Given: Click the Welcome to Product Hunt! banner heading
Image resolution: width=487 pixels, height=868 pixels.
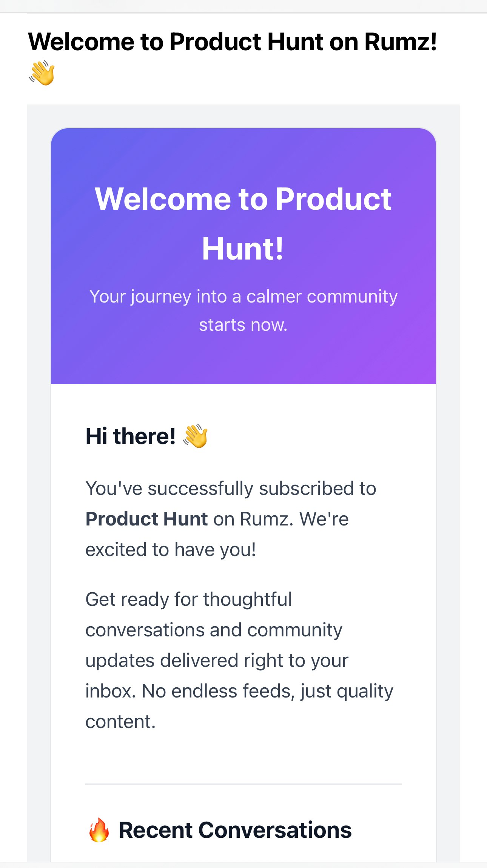Looking at the screenshot, I should (243, 224).
